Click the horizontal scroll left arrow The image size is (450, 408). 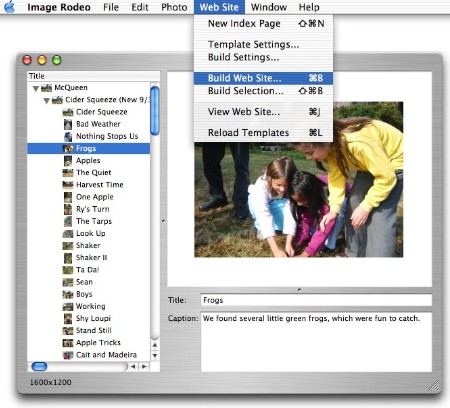[134, 367]
